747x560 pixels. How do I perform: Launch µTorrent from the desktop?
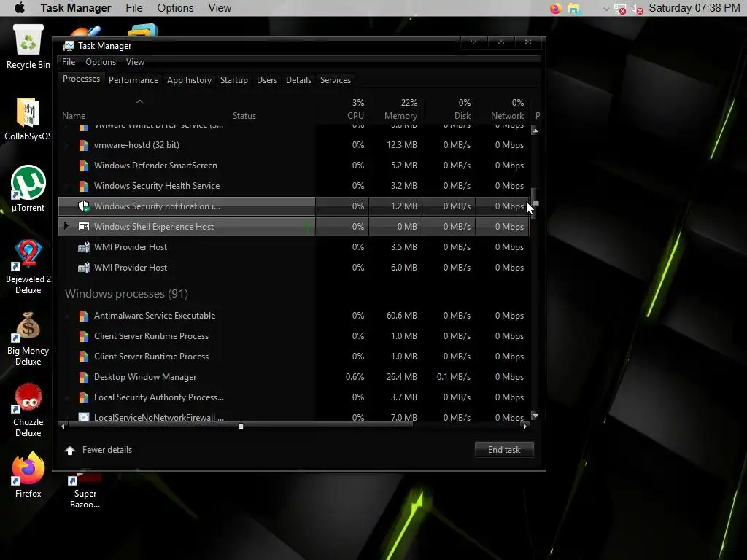[28, 189]
